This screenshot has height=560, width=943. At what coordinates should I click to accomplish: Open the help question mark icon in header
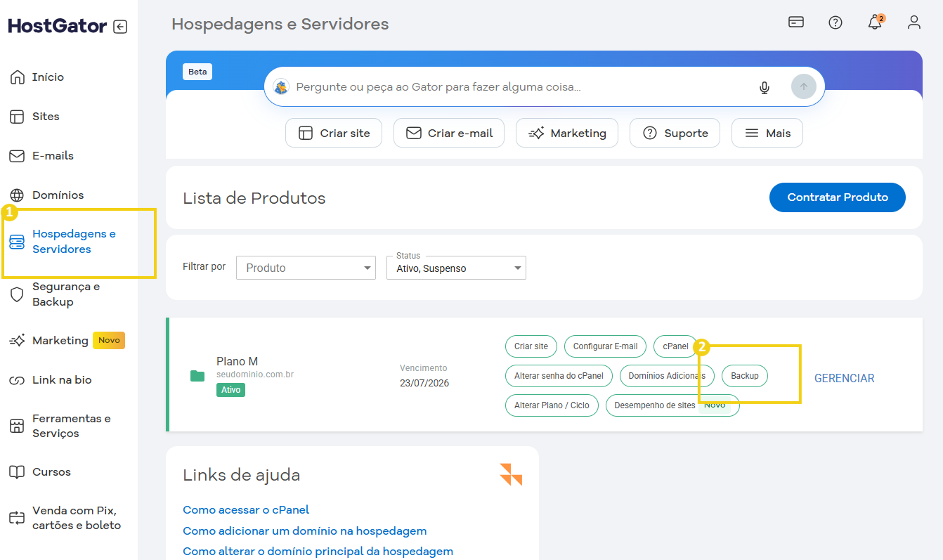[x=835, y=22]
